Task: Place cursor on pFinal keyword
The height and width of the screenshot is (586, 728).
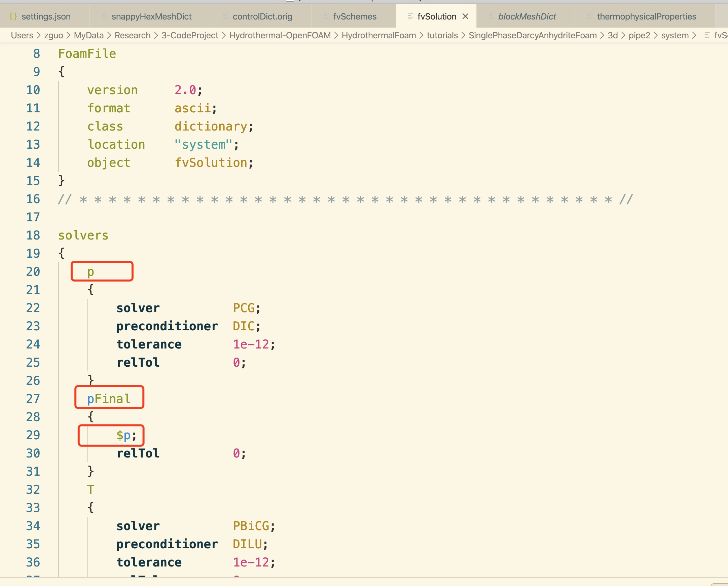Action: 109,399
